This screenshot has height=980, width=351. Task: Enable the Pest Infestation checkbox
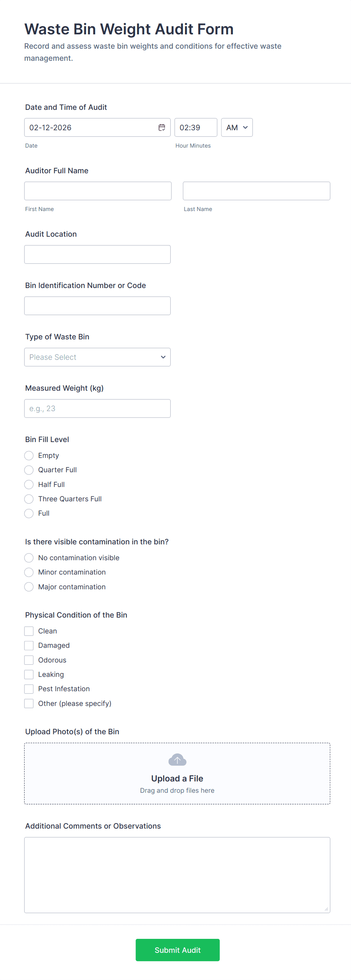(x=29, y=689)
